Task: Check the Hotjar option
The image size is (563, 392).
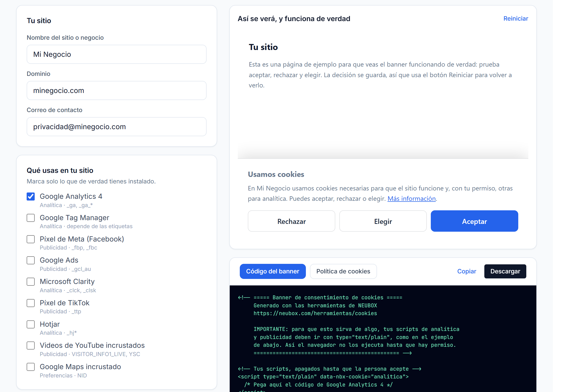Action: (x=31, y=324)
